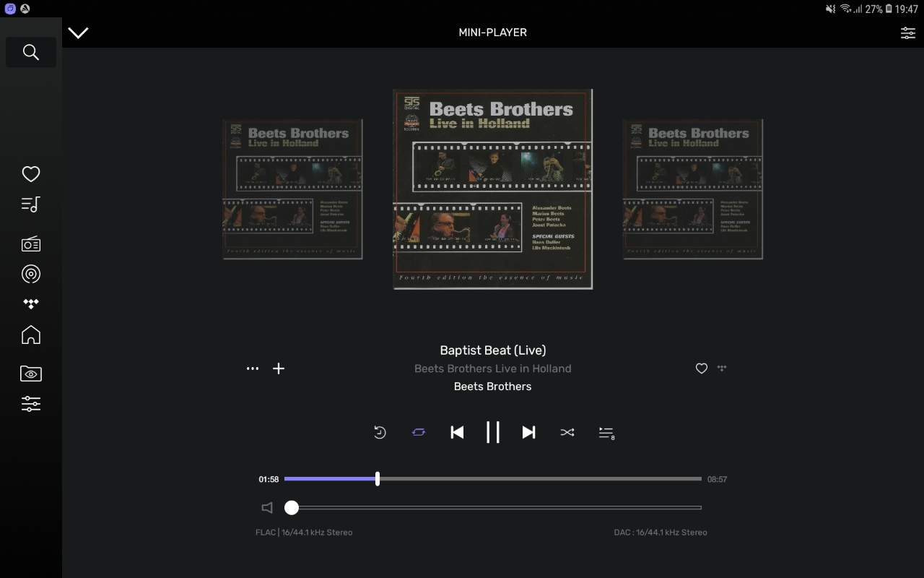Image resolution: width=924 pixels, height=578 pixels.
Task: Open the TIDAL icon in sidebar
Action: pyautogui.click(x=30, y=303)
